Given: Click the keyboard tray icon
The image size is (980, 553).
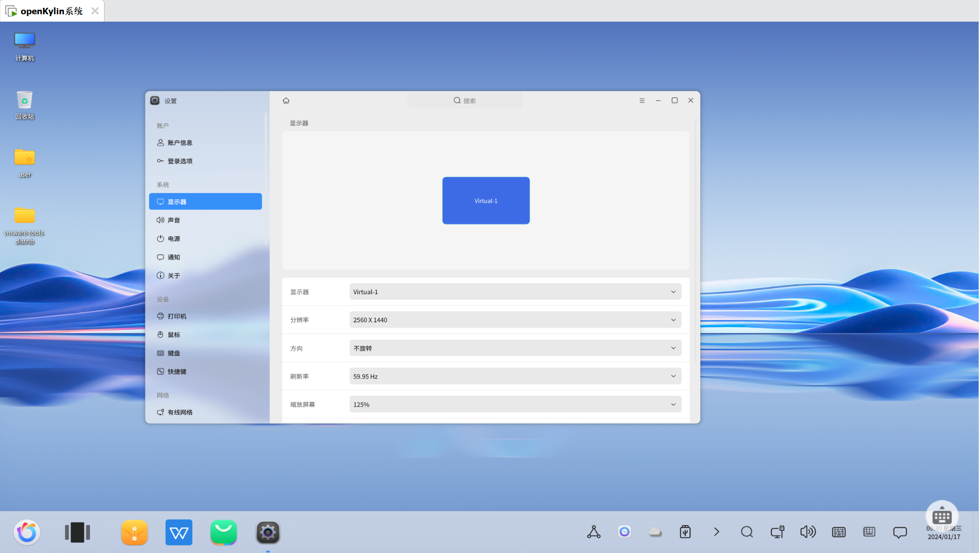Looking at the screenshot, I should tap(839, 532).
